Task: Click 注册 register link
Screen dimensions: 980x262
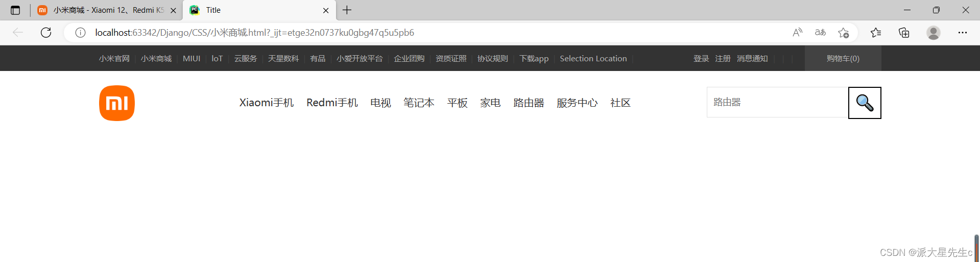Action: [x=723, y=59]
